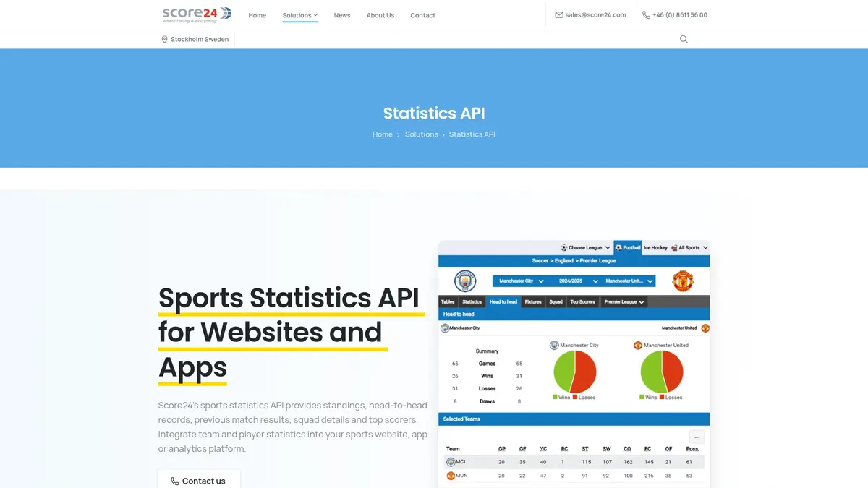Screen dimensions: 868x488
Task: Click the crest above the Manchester City pie chart
Action: pos(554,345)
